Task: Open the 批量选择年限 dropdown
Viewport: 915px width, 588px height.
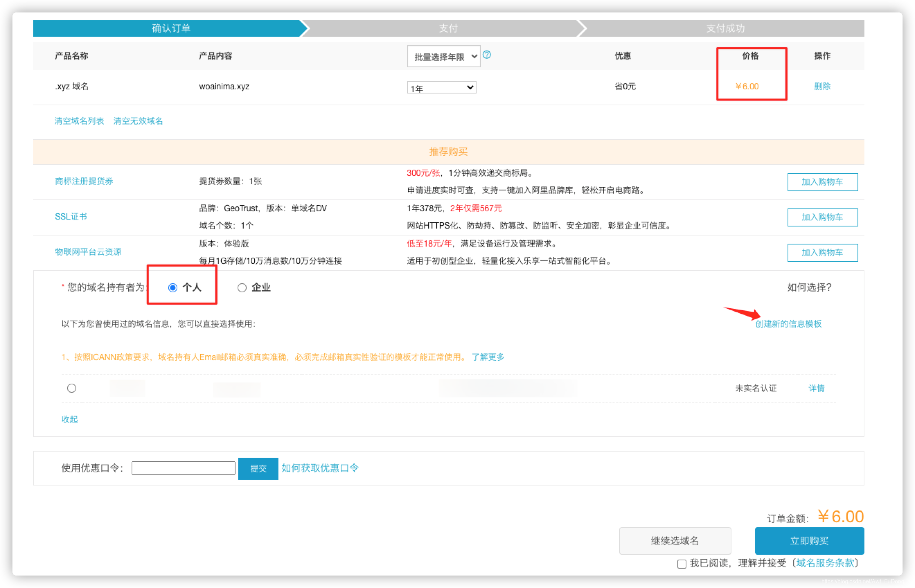Action: tap(443, 56)
